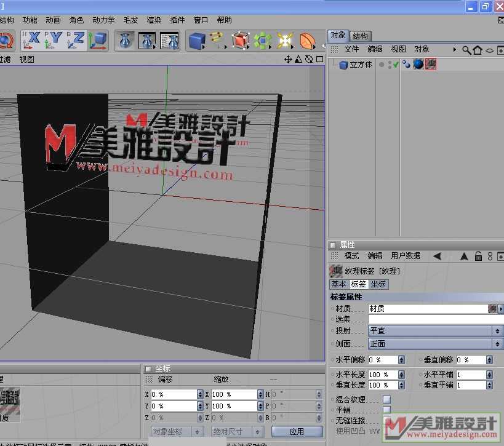Open the 插件 menu

177,20
